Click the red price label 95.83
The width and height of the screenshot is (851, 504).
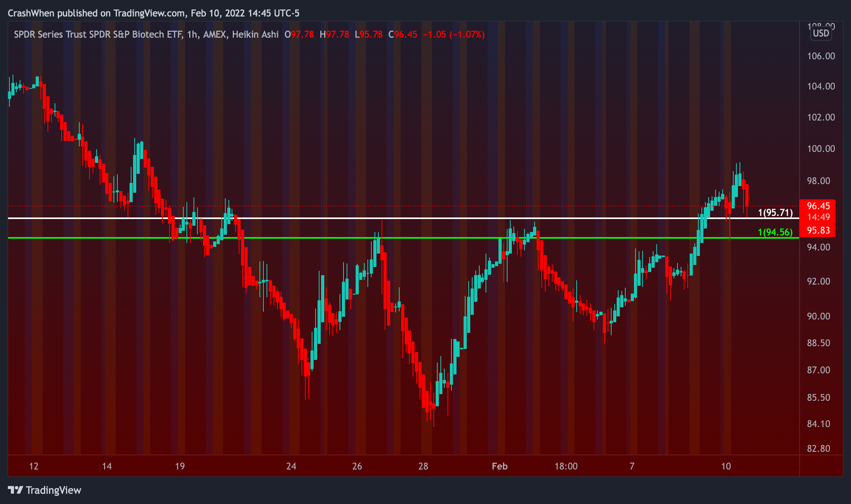(x=818, y=230)
